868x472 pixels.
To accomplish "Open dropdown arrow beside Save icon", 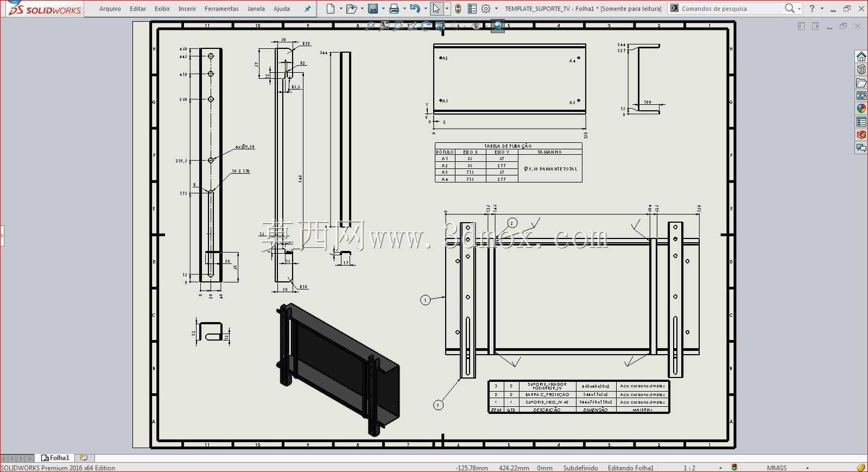I will (x=383, y=9).
